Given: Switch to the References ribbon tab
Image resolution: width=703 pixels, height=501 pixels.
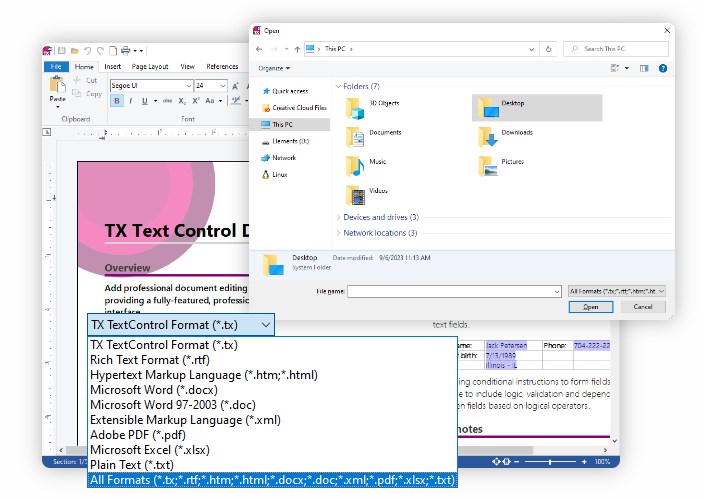Looking at the screenshot, I should coord(222,66).
